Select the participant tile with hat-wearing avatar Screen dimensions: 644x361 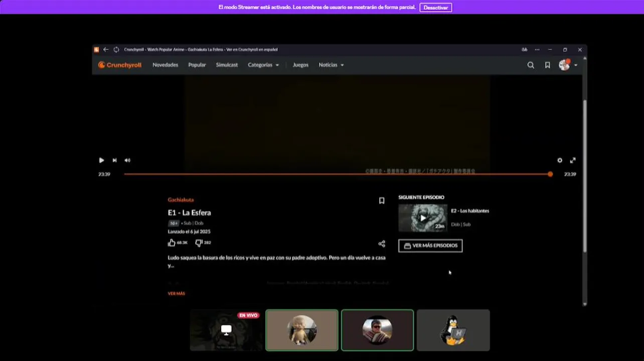[378, 330]
